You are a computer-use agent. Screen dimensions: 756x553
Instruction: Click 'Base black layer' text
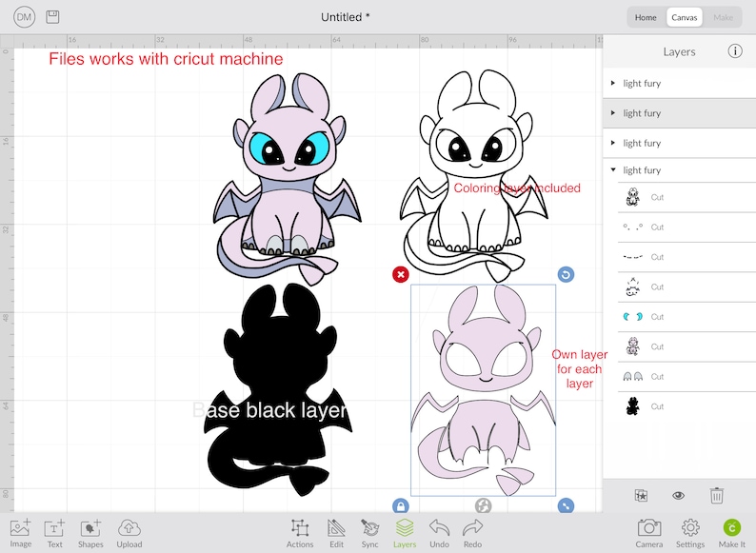[x=269, y=410]
